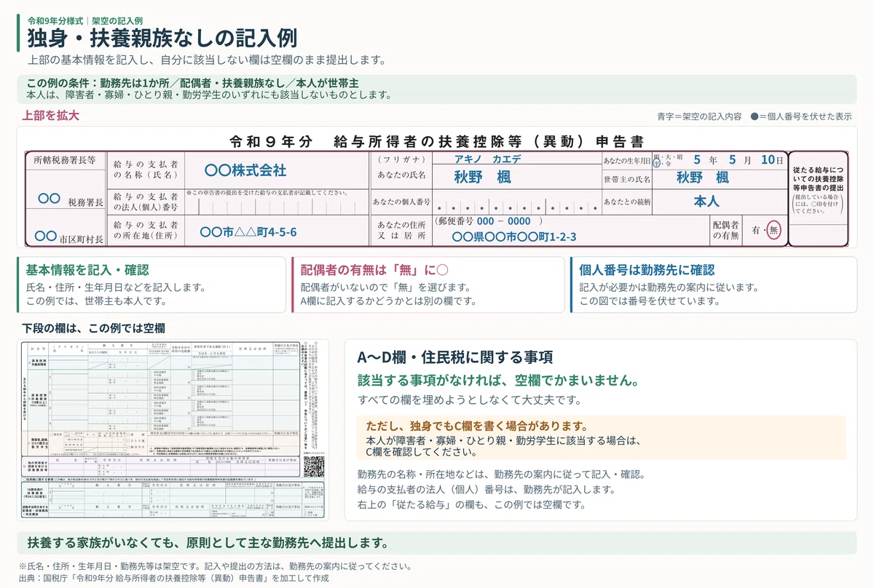Open the lower form thumbnail image

[x=173, y=429]
